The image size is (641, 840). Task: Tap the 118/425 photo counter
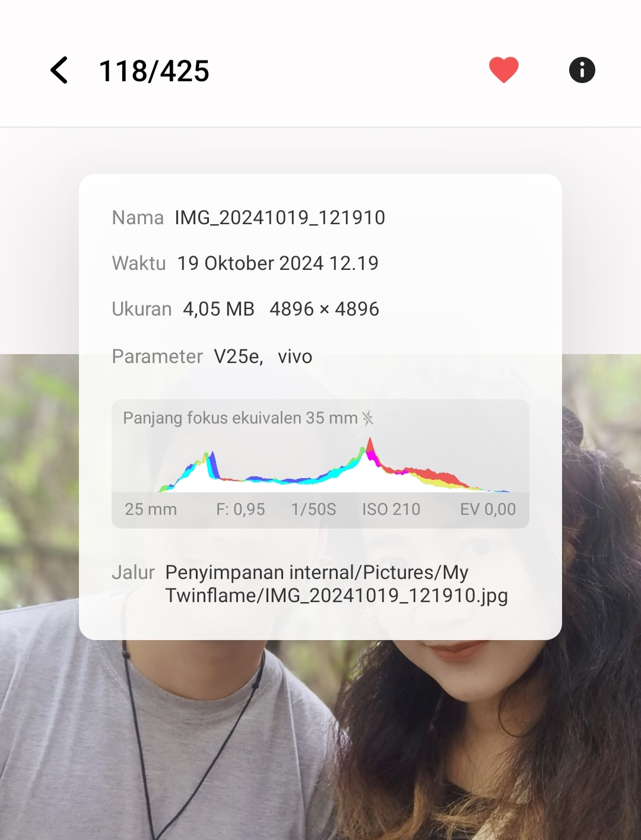pos(154,71)
